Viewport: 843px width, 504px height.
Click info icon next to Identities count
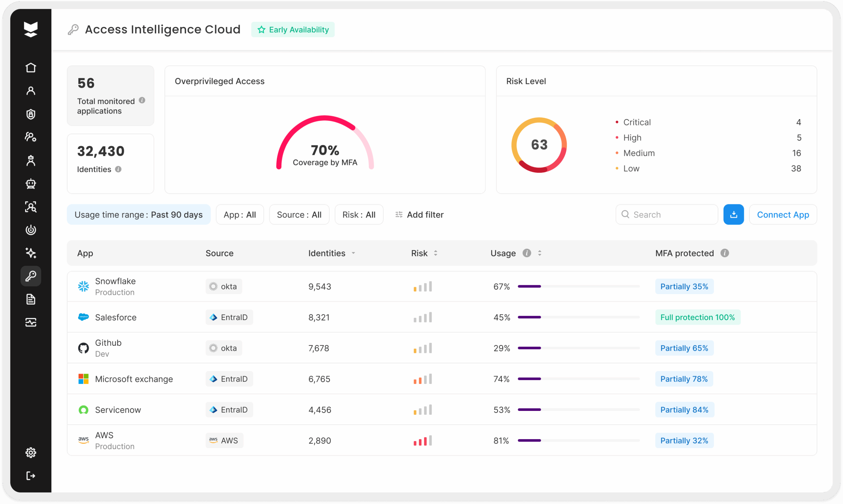click(x=118, y=169)
